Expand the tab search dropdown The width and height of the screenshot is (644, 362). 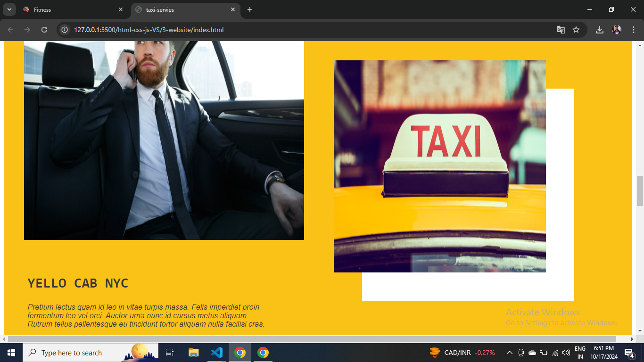tap(9, 9)
